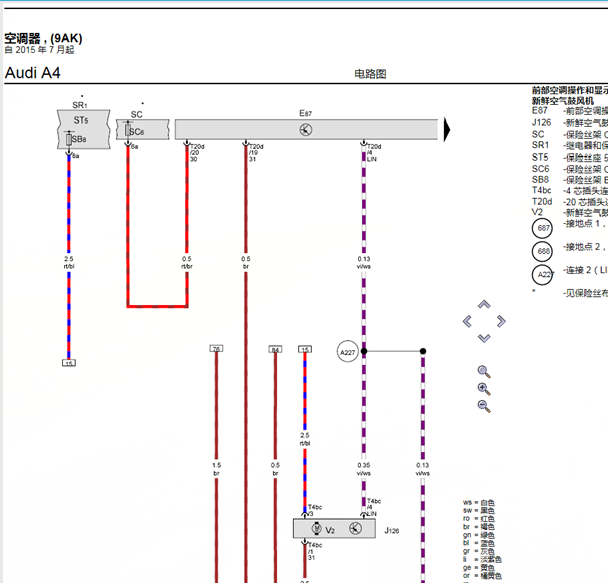Select the T4bc/1 pin label below V2
This screenshot has height=583, width=608.
click(315, 551)
